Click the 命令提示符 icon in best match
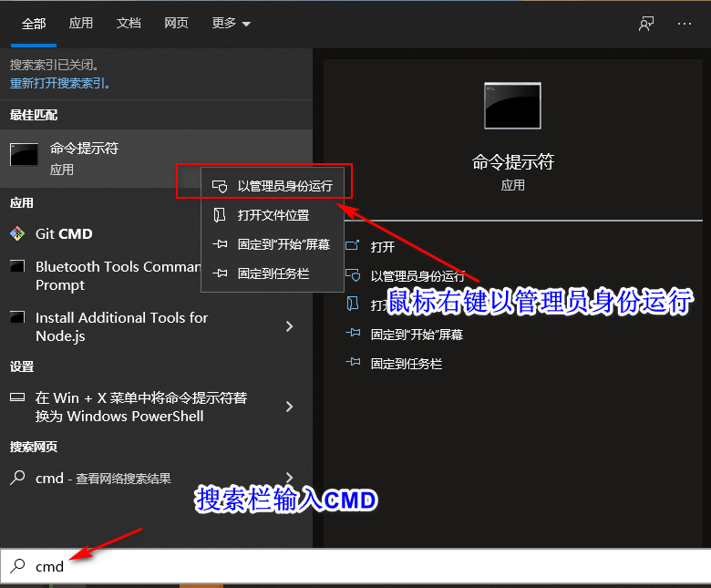 pos(24,155)
